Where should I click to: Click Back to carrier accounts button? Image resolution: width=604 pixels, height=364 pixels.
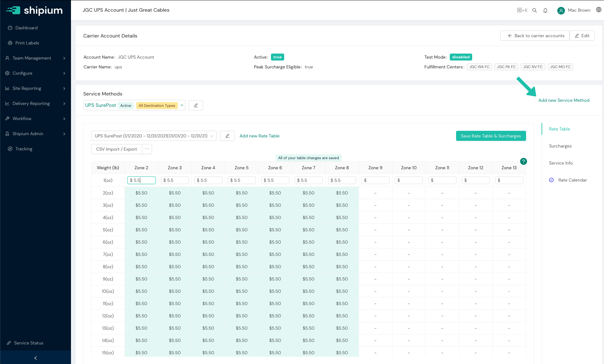[535, 36]
